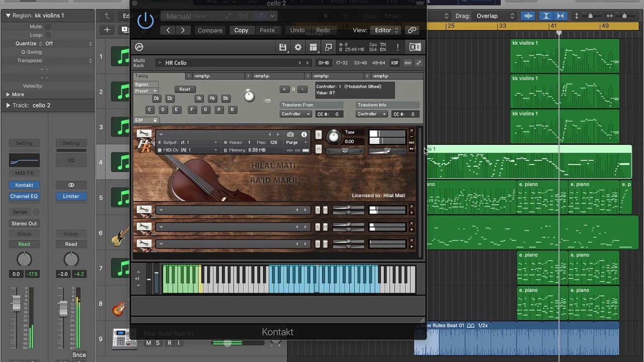Image resolution: width=644 pixels, height=362 pixels.
Task: Open second empty instrument slot wrench icon
Action: [144, 227]
